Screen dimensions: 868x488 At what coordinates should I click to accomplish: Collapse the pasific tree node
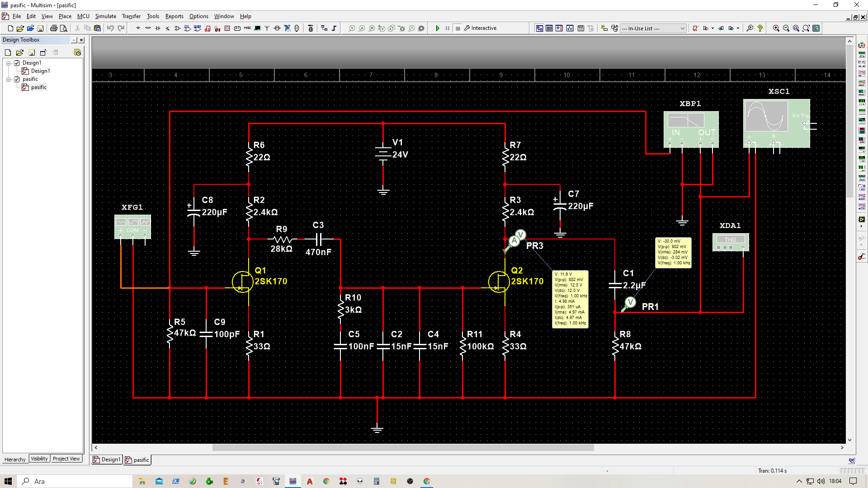[8, 80]
